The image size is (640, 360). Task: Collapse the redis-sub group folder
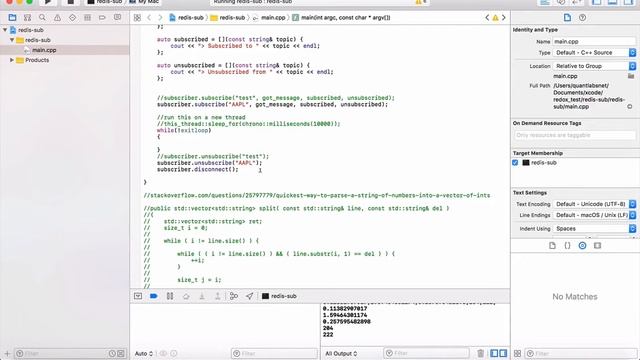point(12,40)
